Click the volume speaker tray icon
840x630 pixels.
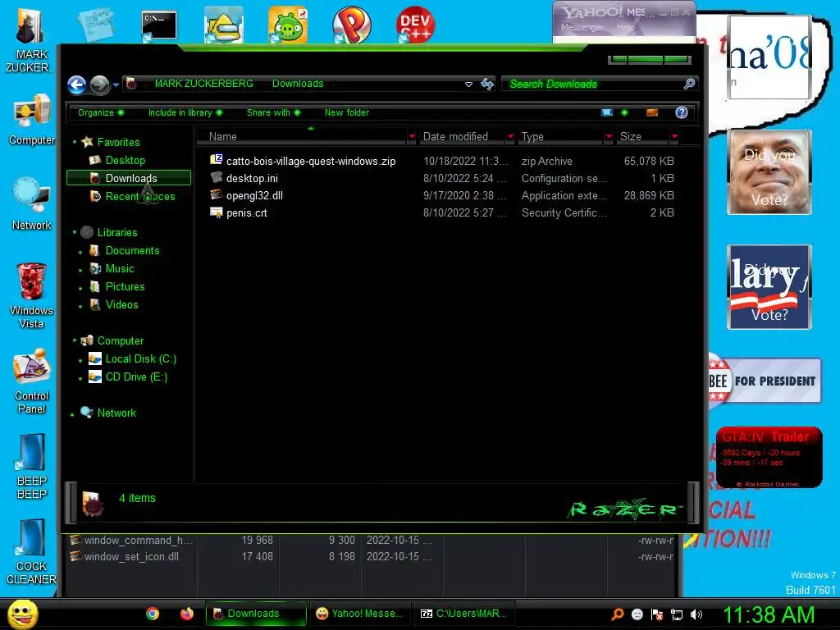(x=697, y=614)
